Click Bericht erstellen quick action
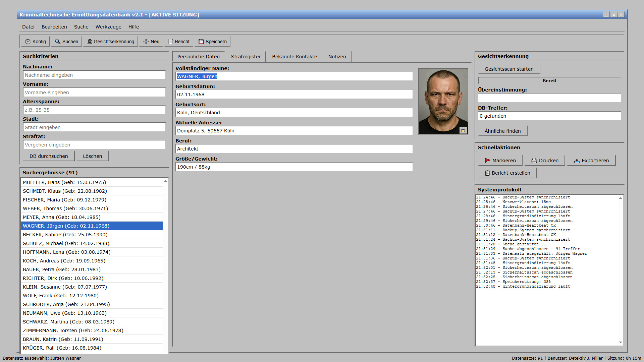Viewport: 644px width, 362px height. click(507, 173)
